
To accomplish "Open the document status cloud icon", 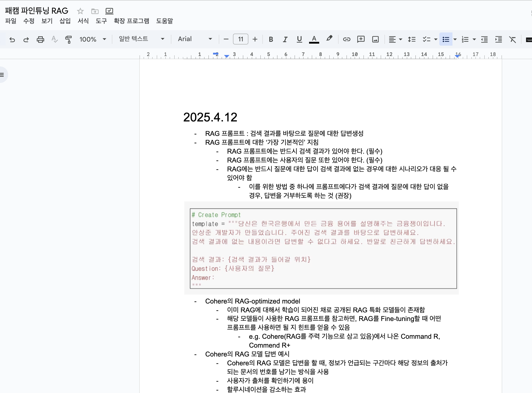I will point(109,11).
